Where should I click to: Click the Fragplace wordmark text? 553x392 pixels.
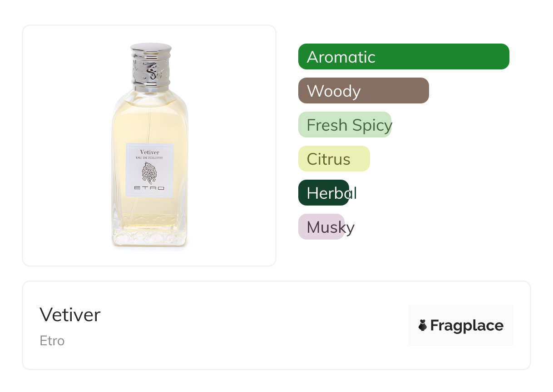(x=466, y=325)
